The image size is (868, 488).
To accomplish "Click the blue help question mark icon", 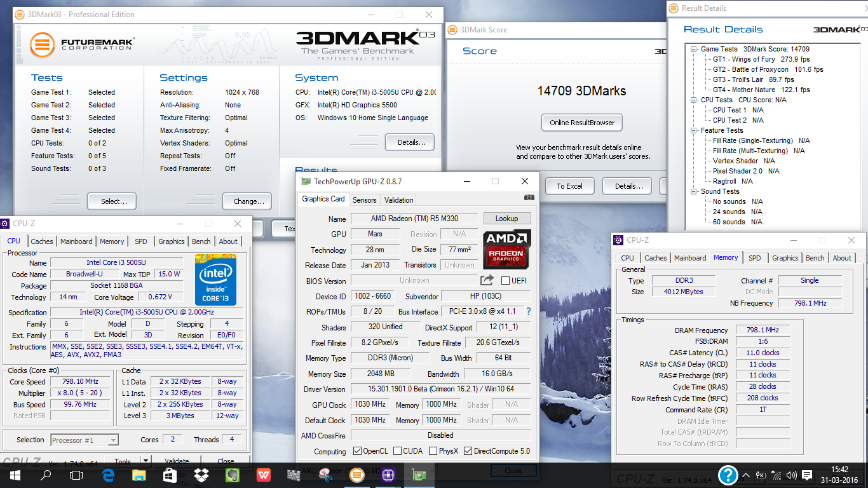I will click(x=728, y=475).
